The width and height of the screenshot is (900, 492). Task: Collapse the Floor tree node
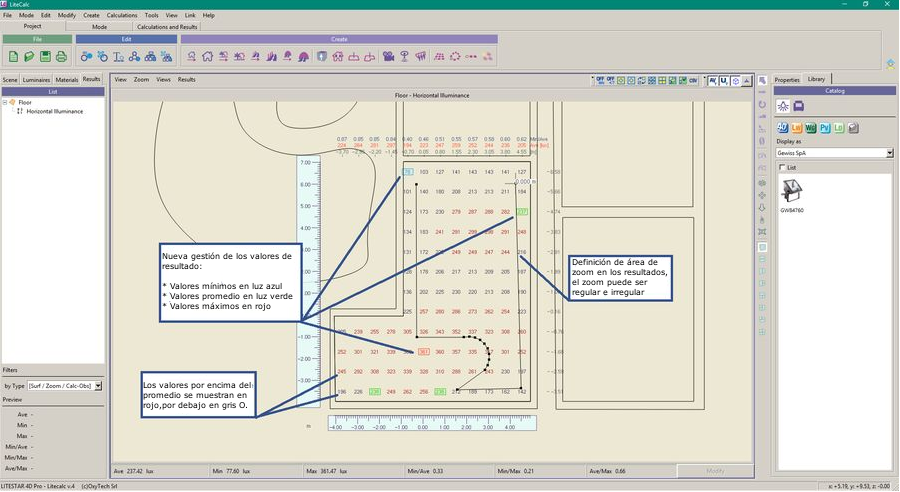(6, 102)
